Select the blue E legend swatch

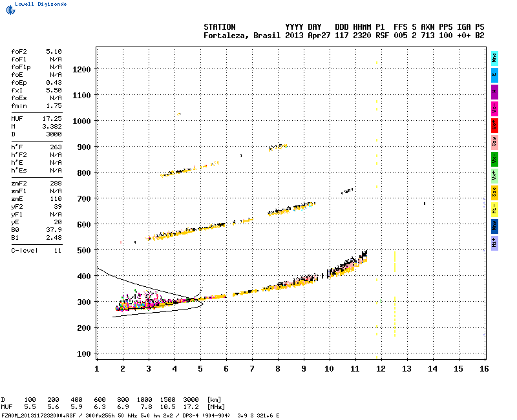494,75
